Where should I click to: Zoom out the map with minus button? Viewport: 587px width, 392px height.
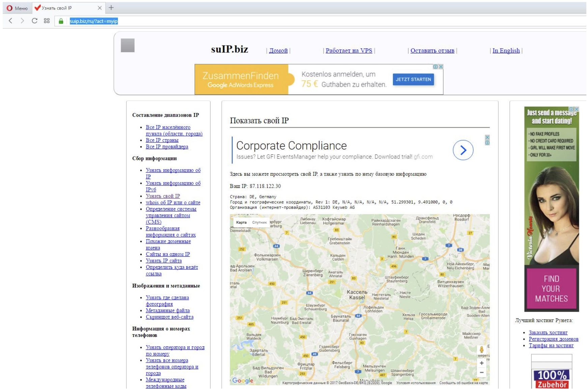pos(481,373)
